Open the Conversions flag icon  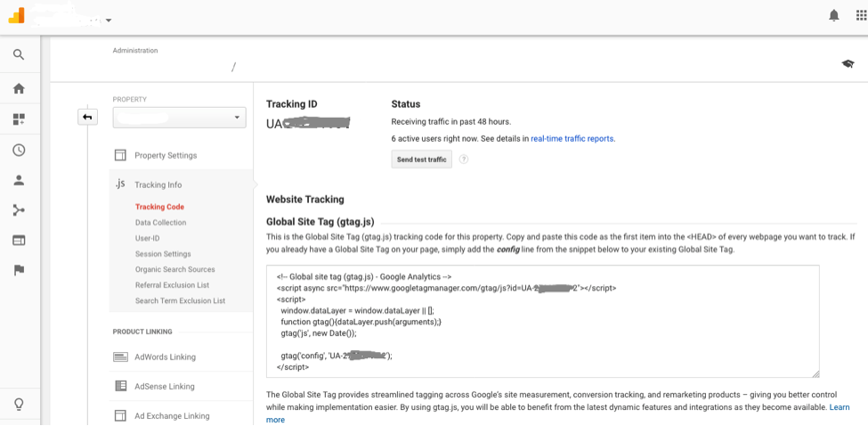19,270
